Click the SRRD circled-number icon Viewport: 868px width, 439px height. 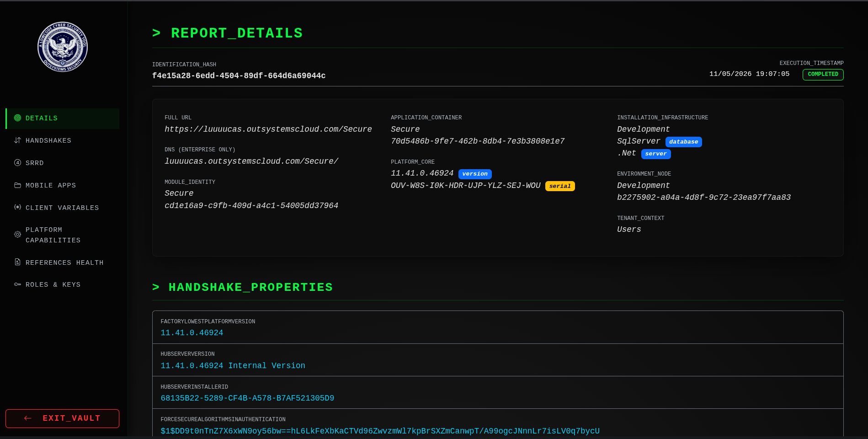(17, 163)
